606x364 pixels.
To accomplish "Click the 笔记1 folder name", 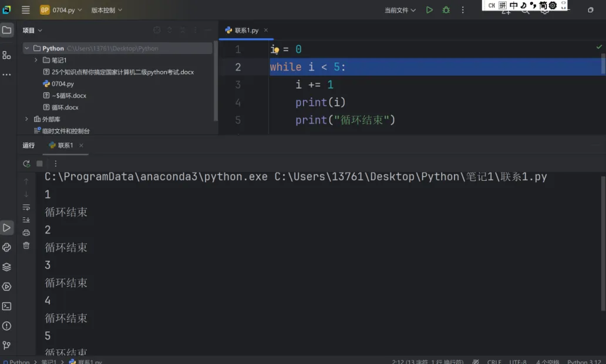I will click(x=59, y=60).
